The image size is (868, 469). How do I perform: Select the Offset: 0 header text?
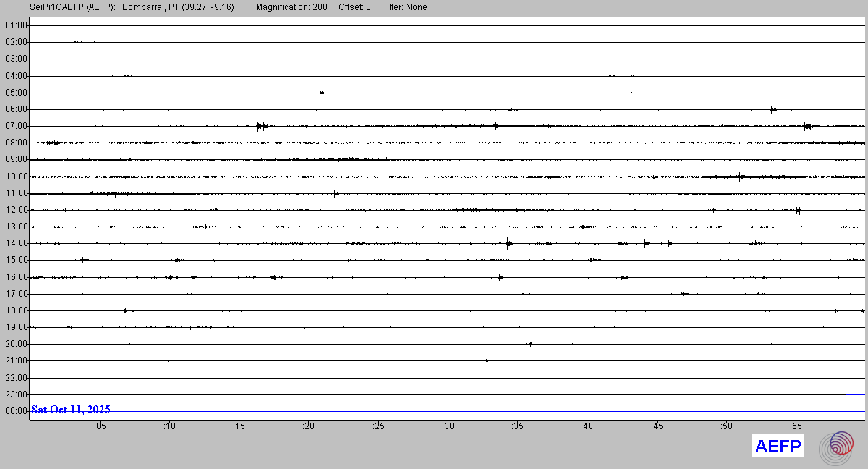[x=354, y=7]
